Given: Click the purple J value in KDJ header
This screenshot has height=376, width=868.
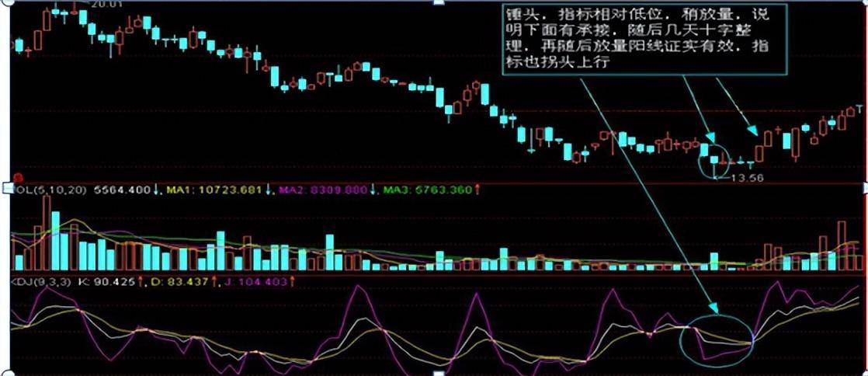Looking at the screenshot, I should (256, 283).
